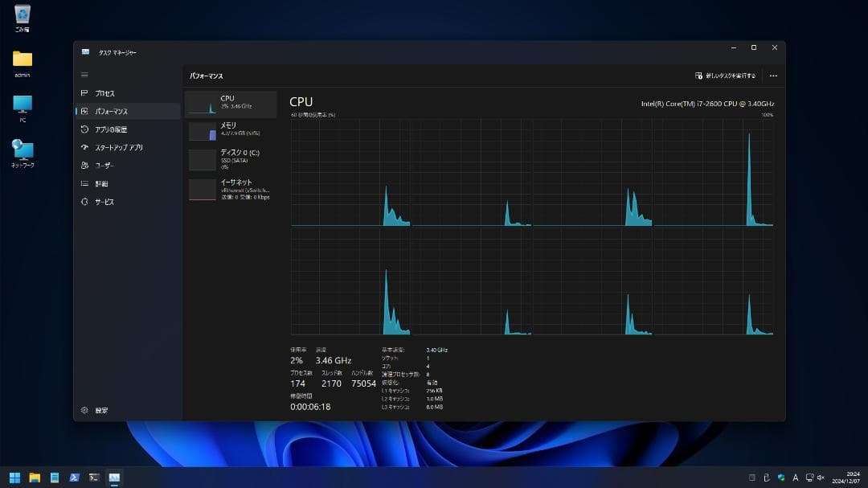
Task: Open File Explorer from the taskbar
Action: pyautogui.click(x=35, y=478)
